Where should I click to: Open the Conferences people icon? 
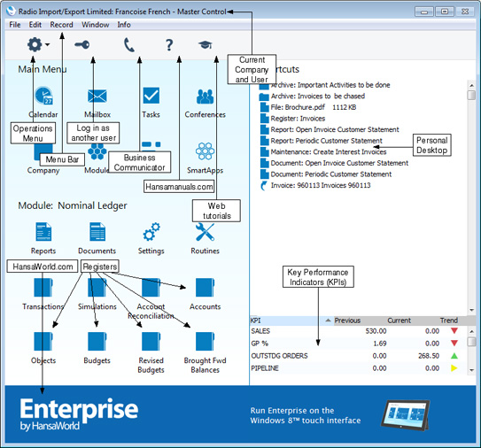pos(205,97)
